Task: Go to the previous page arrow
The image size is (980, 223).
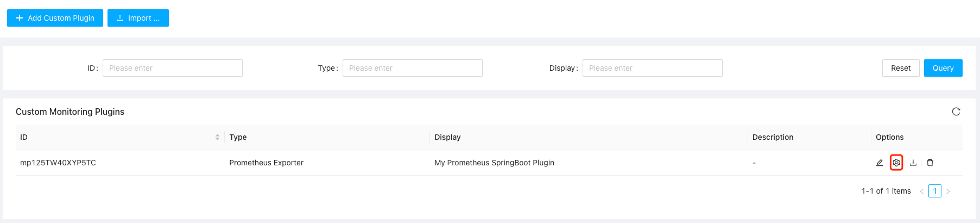Action: tap(921, 191)
